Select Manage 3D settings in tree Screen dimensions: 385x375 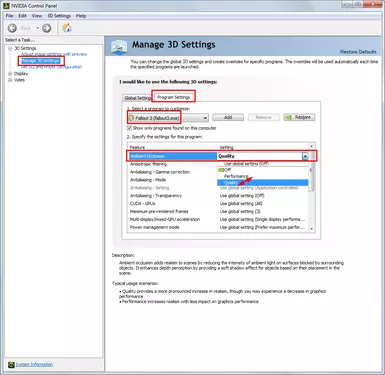tap(40, 61)
